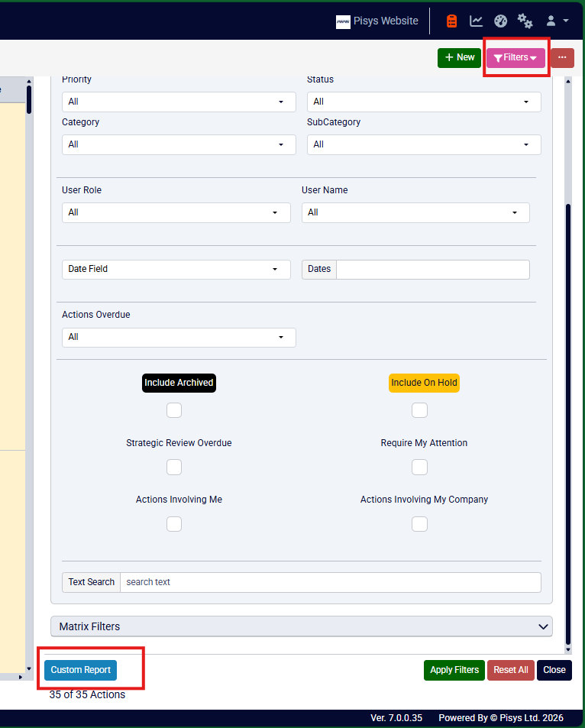Click the Custom Report button
The image size is (585, 728).
coord(80,670)
